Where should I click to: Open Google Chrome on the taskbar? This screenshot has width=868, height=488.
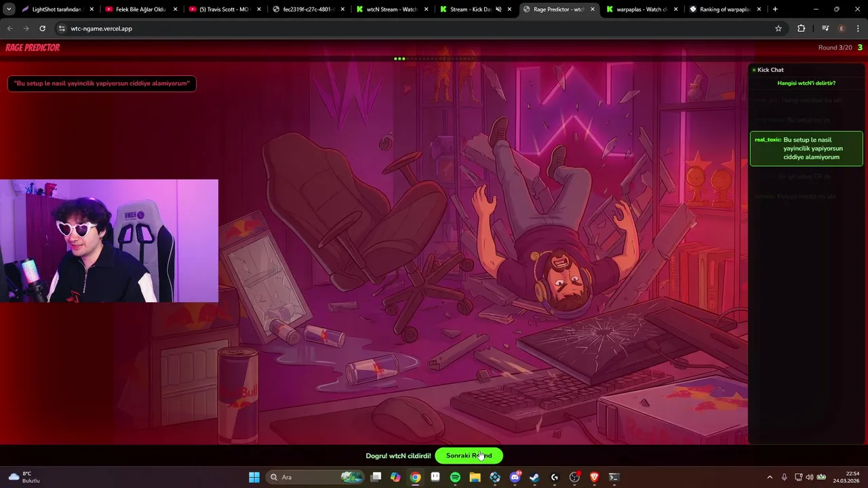click(416, 477)
